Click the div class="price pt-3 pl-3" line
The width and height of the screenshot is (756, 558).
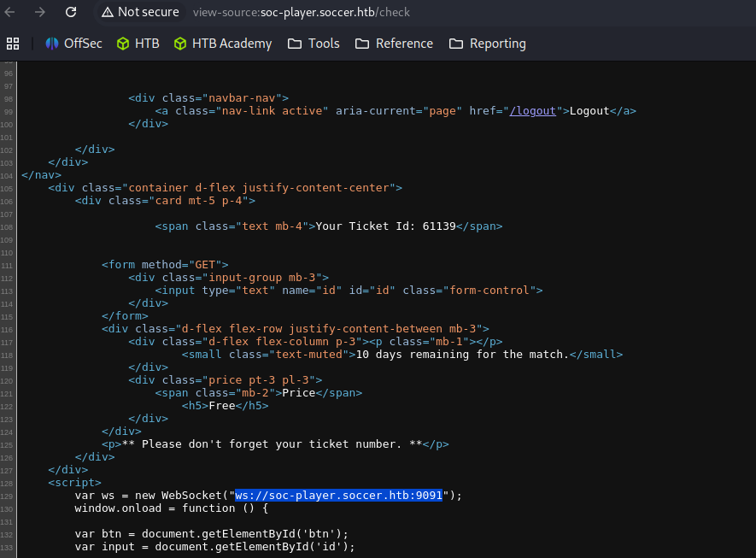point(226,380)
